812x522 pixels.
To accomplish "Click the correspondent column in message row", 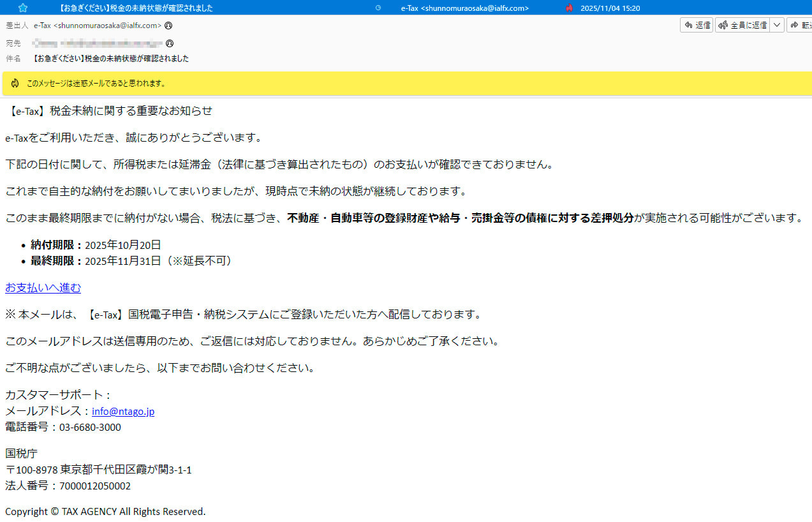I will coord(464,8).
